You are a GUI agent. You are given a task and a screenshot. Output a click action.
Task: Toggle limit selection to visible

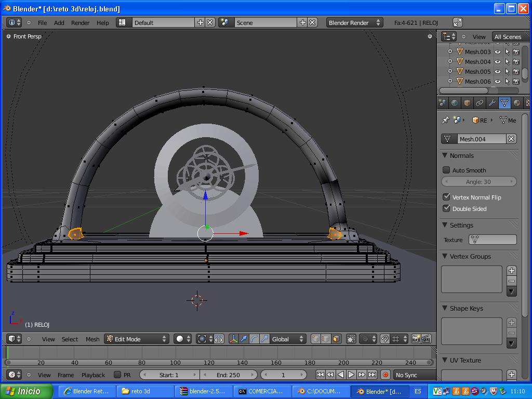point(351,339)
